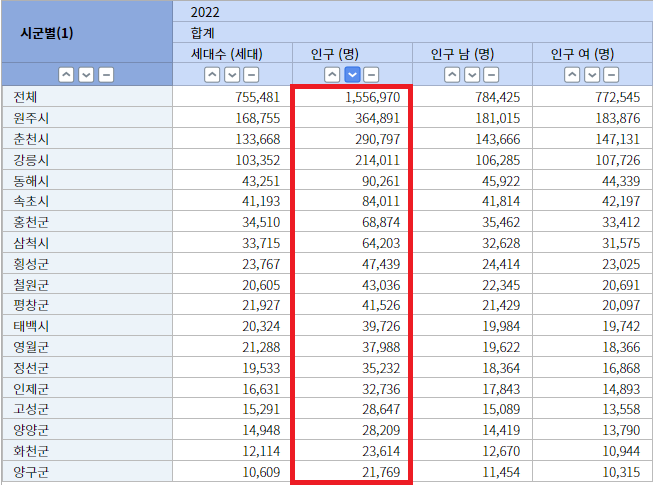Viewport: 653px width, 485px height.
Task: Click the 합계 header row
Action: click(413, 32)
